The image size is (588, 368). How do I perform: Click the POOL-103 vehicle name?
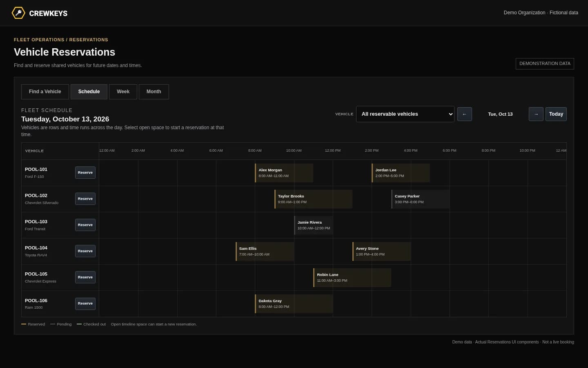pos(36,222)
